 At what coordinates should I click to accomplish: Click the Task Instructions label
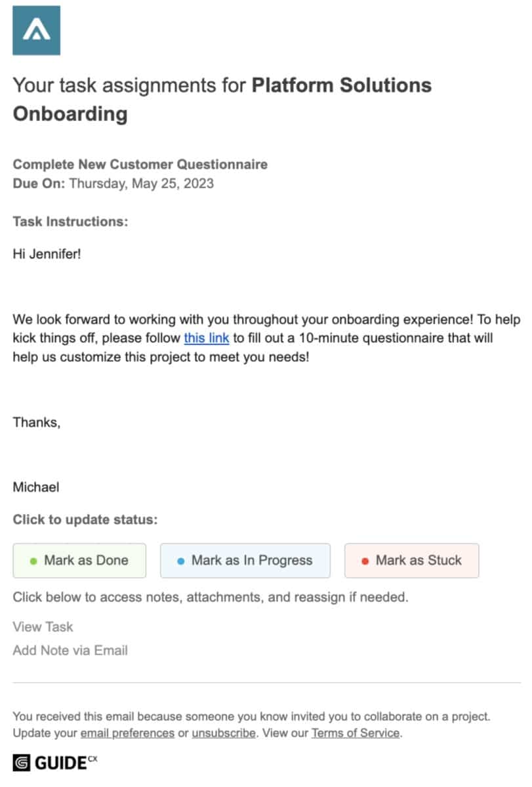click(70, 222)
